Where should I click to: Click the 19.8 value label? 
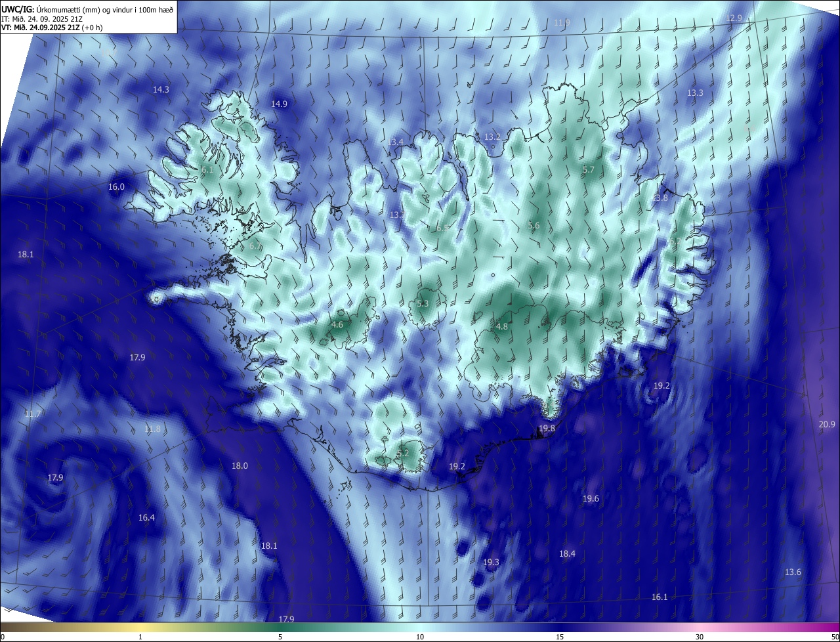coord(547,429)
